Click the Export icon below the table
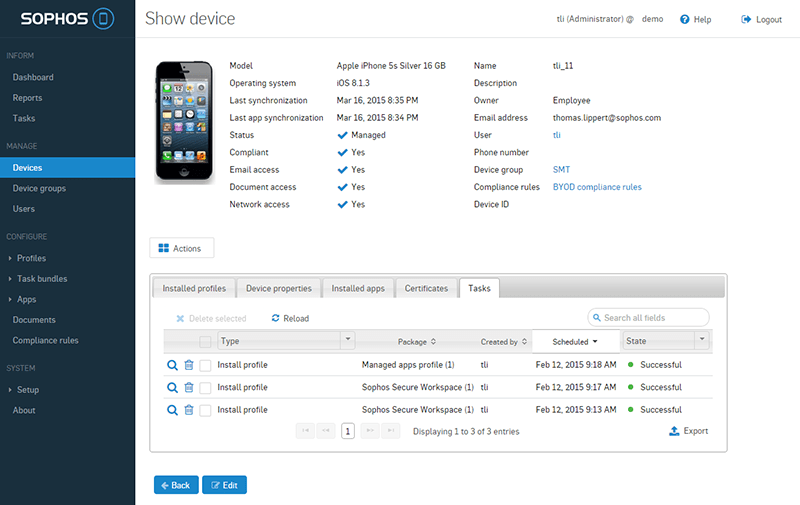 [x=674, y=431]
